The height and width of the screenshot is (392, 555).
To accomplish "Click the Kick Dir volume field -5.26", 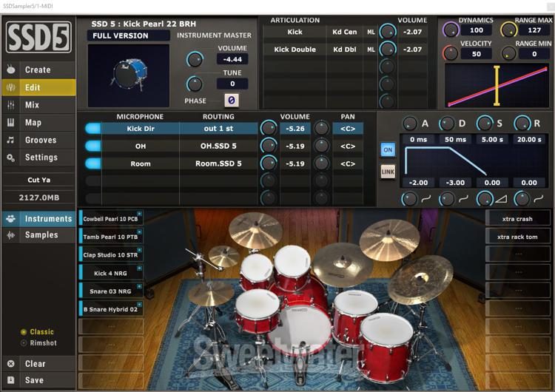I will click(x=295, y=129).
